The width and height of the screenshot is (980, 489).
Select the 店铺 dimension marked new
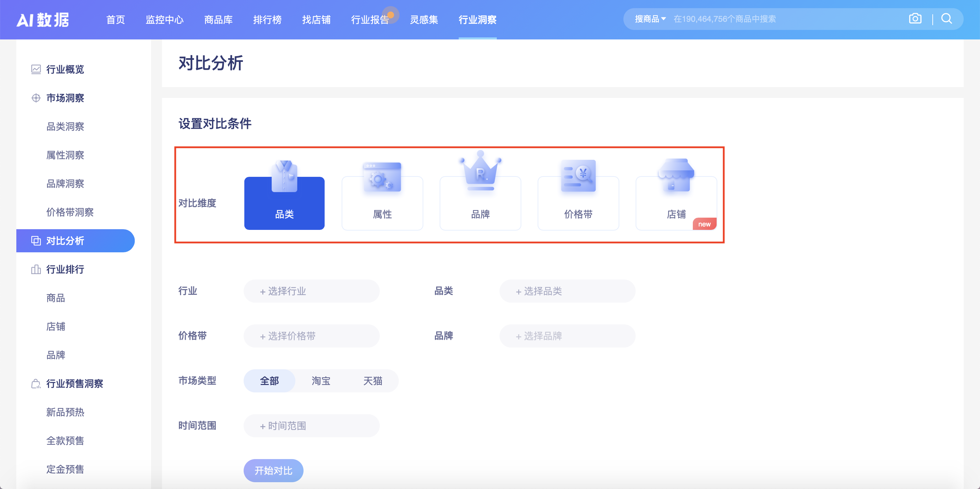[676, 203]
